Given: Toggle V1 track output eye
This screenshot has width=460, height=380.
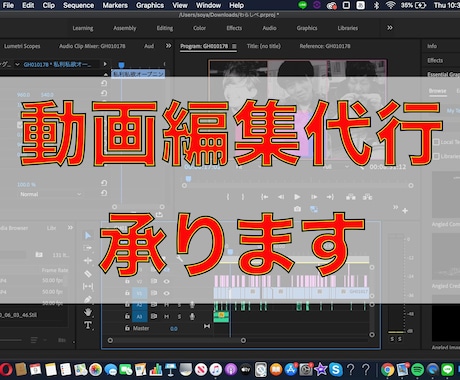Looking at the screenshot, I should pos(166,293).
